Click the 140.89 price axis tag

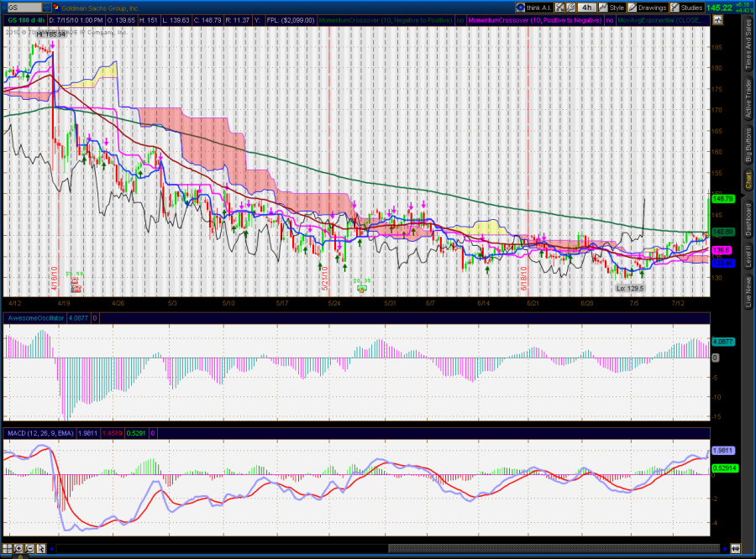tap(722, 232)
